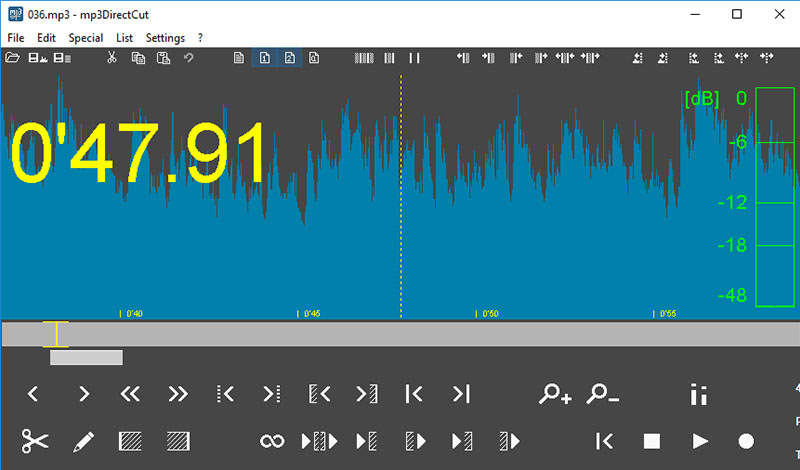Click the yellow cursor marker in overview bar

pyautogui.click(x=56, y=334)
